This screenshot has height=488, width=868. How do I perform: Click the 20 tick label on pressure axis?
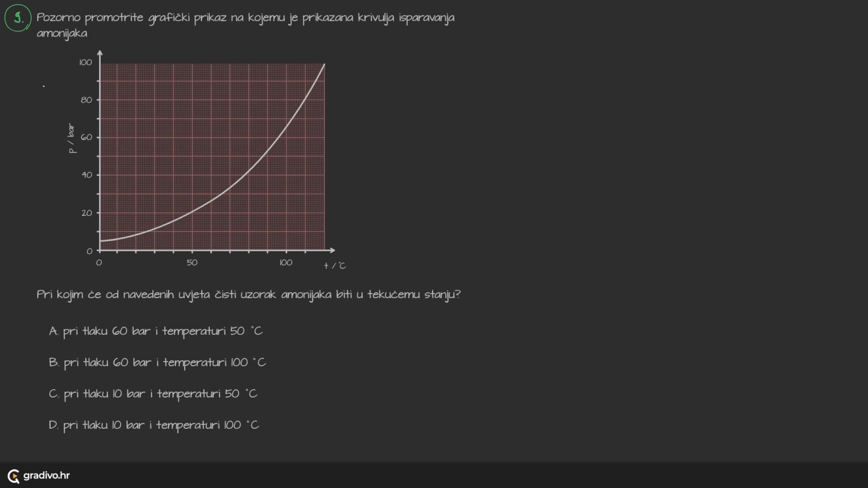click(86, 213)
